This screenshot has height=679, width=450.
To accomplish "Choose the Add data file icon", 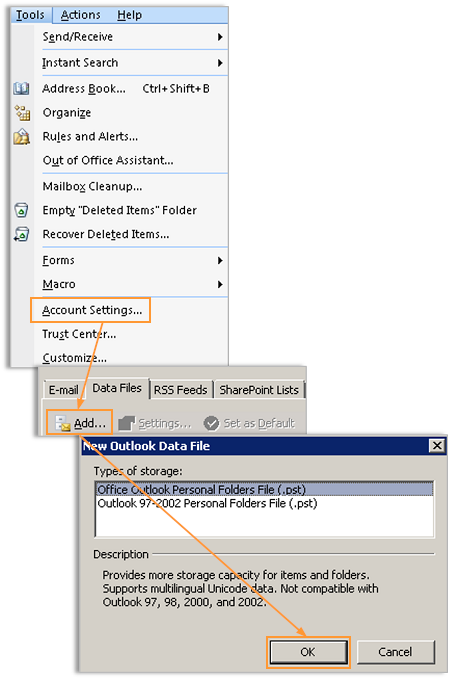I will (x=63, y=423).
